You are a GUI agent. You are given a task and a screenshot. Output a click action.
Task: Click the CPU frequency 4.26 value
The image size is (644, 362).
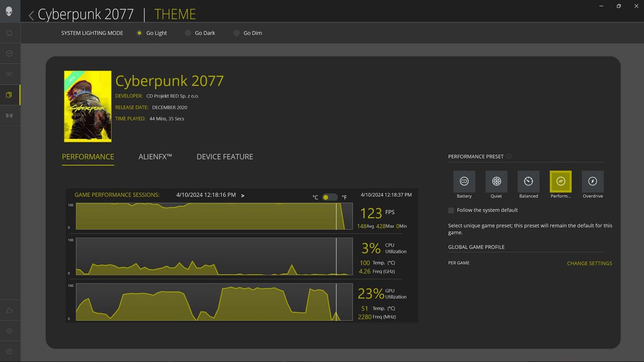tap(365, 271)
